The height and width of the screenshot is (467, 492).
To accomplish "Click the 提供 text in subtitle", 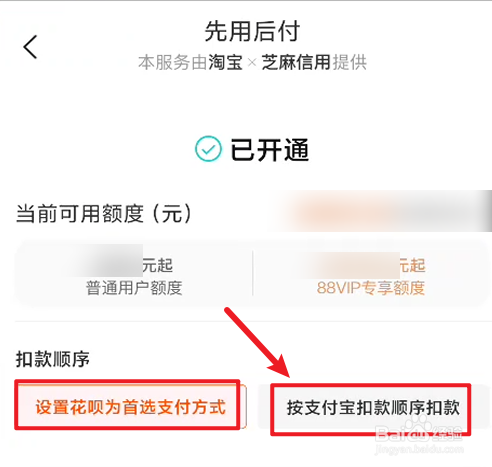I will click(350, 62).
